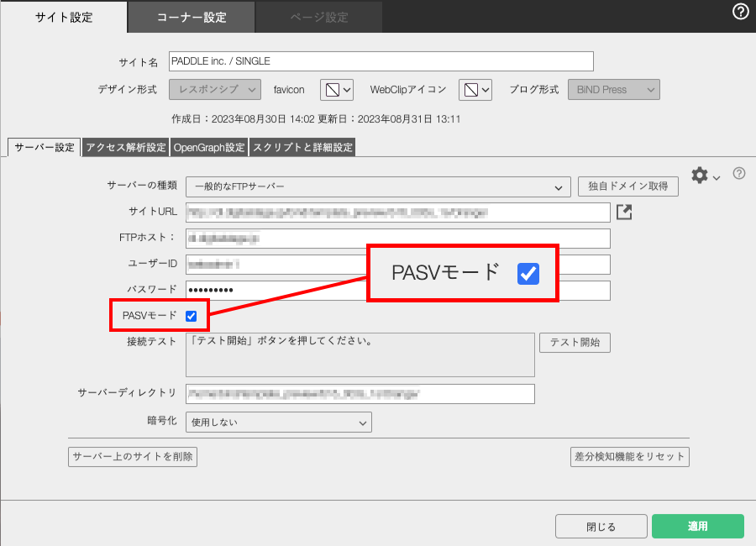Open the gear settings menu
756x546 pixels.
click(x=704, y=175)
